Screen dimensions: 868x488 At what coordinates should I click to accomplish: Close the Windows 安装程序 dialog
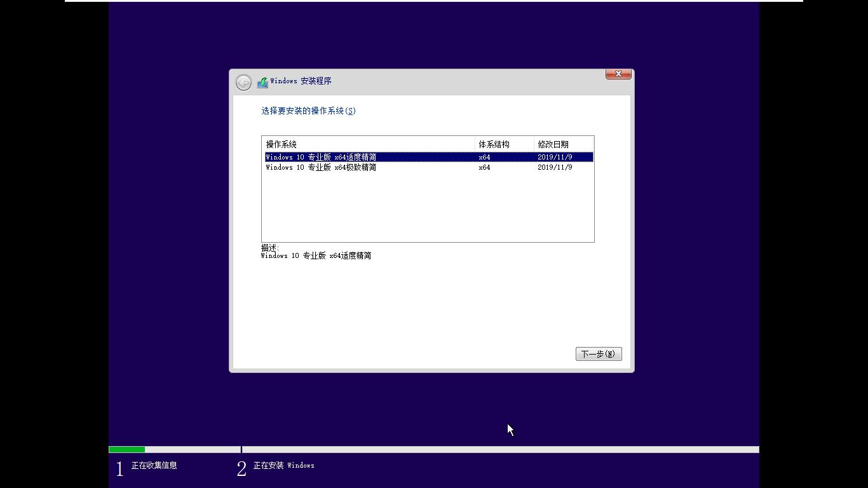click(617, 74)
